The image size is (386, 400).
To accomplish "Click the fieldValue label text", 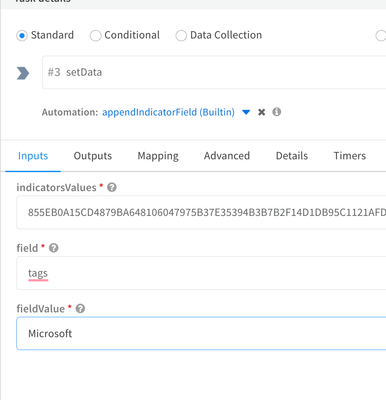I will 41,309.
